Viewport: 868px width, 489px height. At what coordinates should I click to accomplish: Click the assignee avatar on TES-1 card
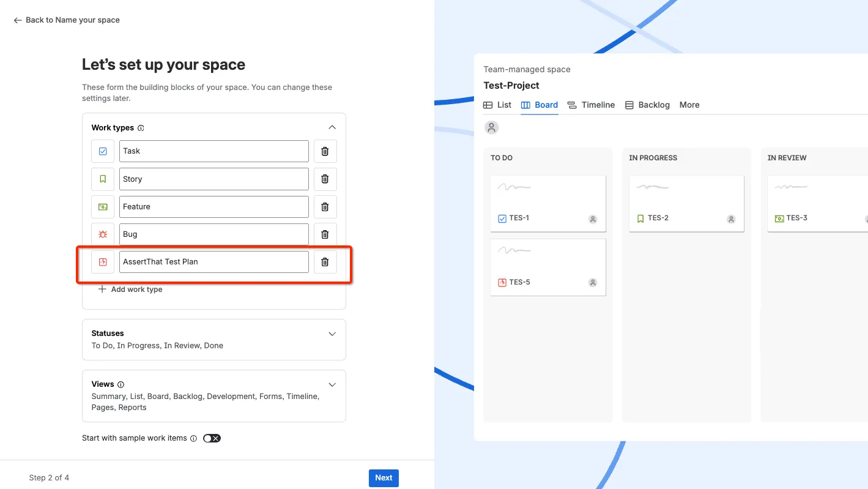coord(593,219)
